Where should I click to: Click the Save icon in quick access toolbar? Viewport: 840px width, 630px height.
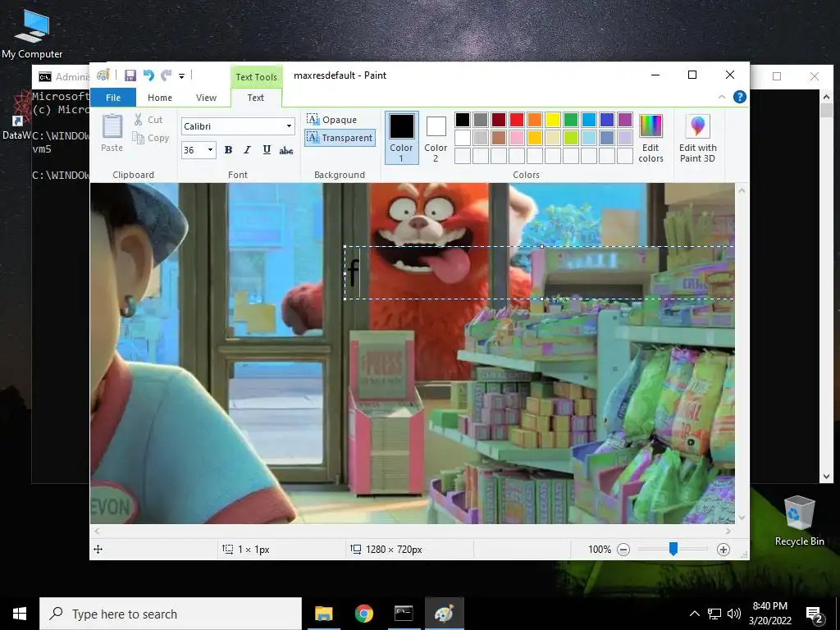[x=130, y=75]
